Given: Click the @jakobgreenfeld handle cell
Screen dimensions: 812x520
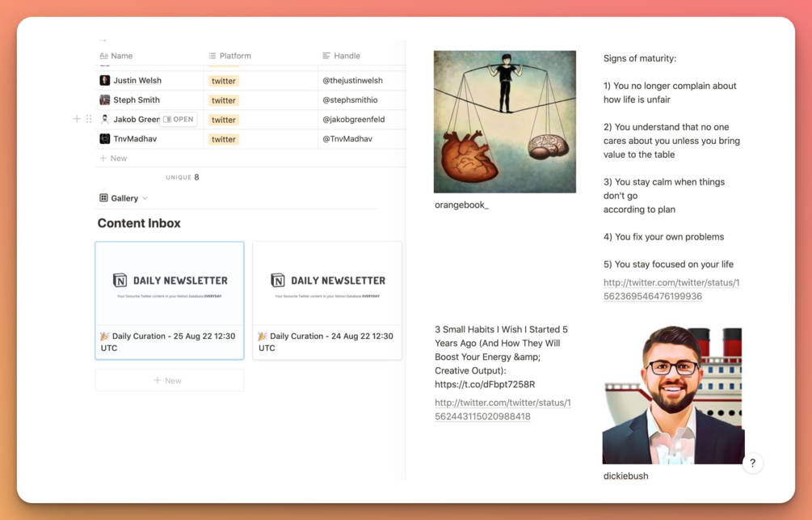Looking at the screenshot, I should (361, 119).
